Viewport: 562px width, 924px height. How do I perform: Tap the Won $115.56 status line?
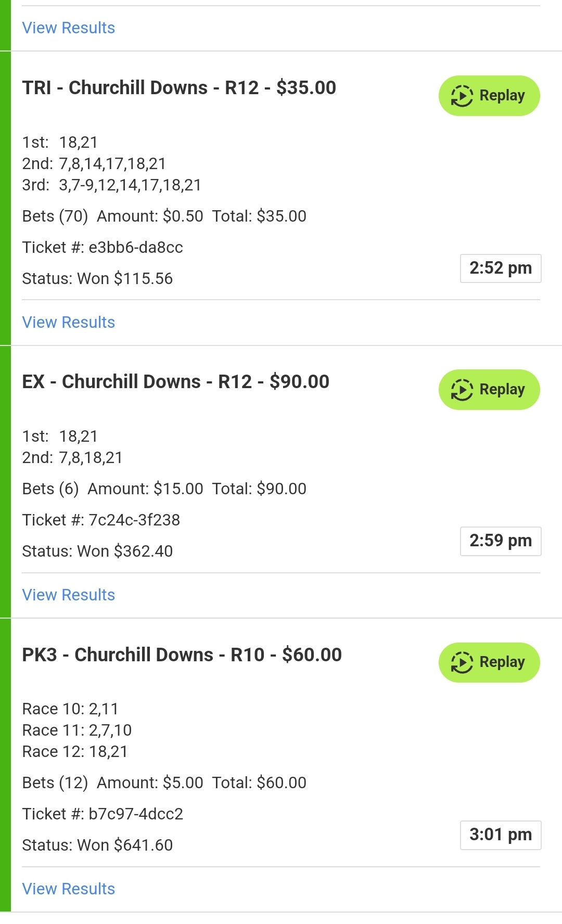tap(97, 279)
